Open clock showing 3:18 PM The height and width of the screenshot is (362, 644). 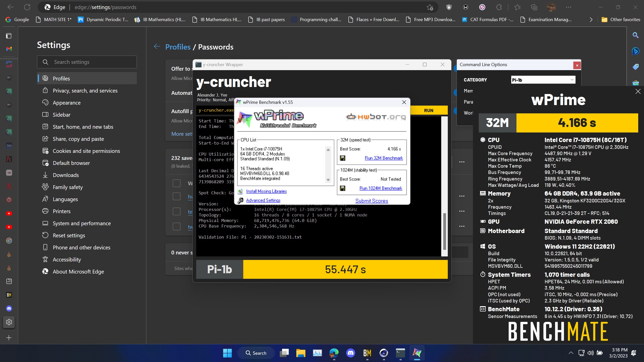click(x=618, y=353)
